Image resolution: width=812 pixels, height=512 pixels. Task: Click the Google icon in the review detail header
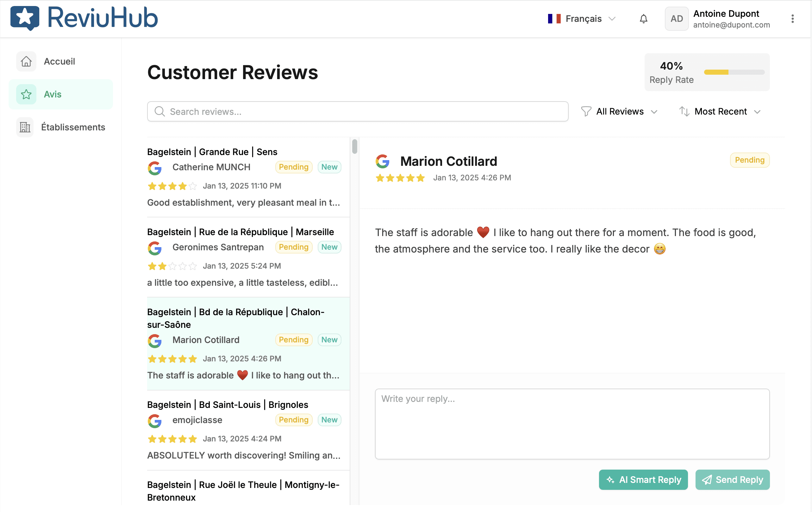pos(382,161)
